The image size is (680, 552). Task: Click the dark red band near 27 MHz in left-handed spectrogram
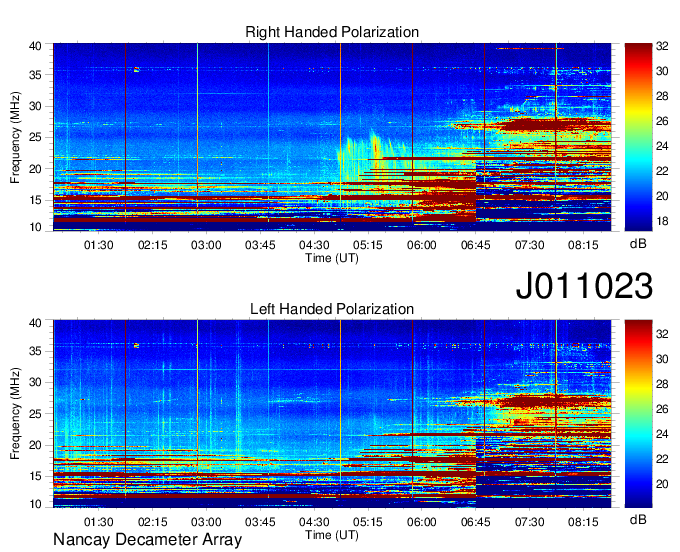tap(551, 402)
